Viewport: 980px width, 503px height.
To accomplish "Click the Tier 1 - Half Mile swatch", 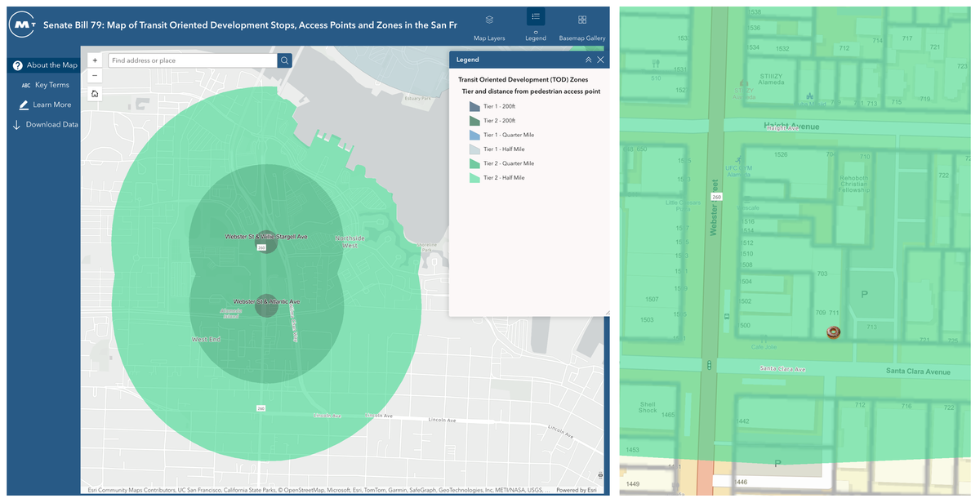I will coord(474,149).
